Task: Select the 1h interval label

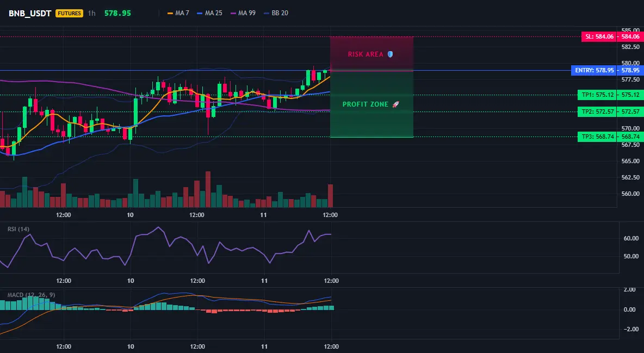Action: (91, 13)
